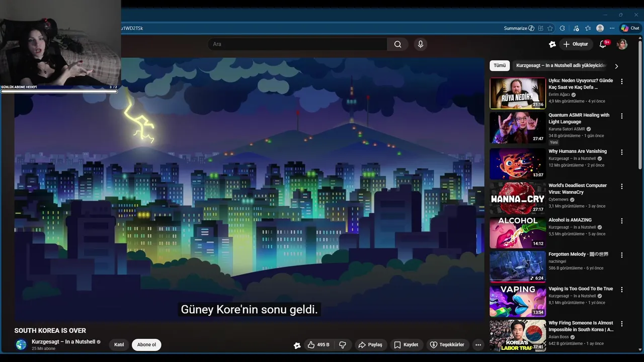This screenshot has width=644, height=362.
Task: Select the Tümü filter chip
Action: click(x=500, y=66)
